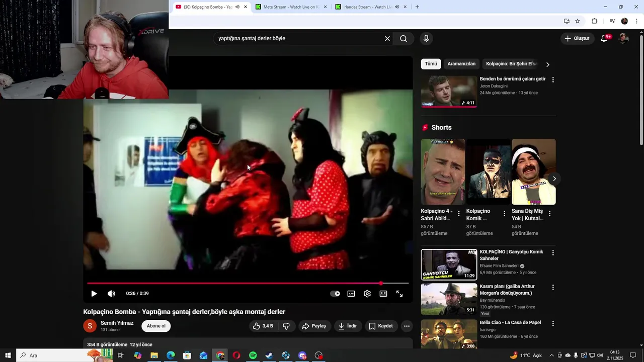Open the Semih Yılmaz channel name link
The image size is (644, 362).
pyautogui.click(x=117, y=323)
